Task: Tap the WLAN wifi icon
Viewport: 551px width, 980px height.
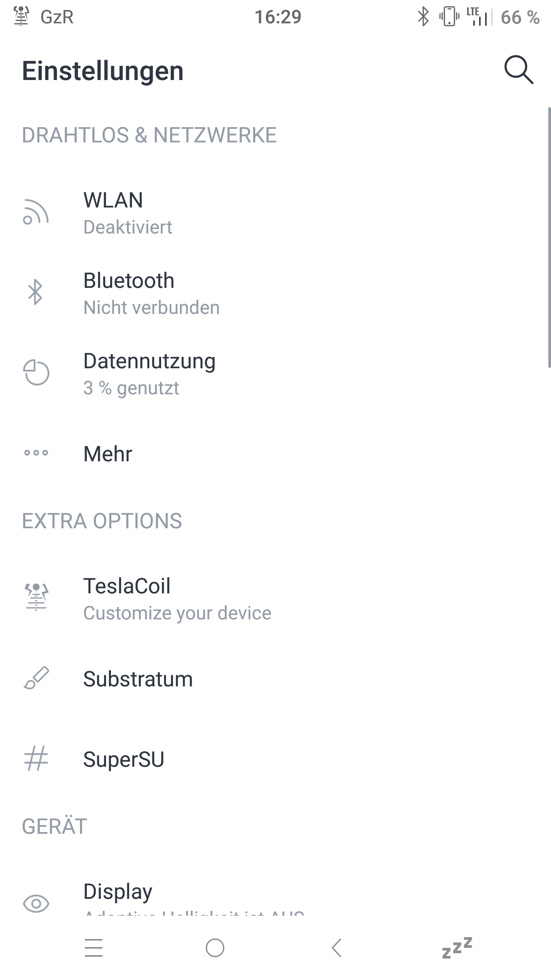Action: (x=36, y=212)
